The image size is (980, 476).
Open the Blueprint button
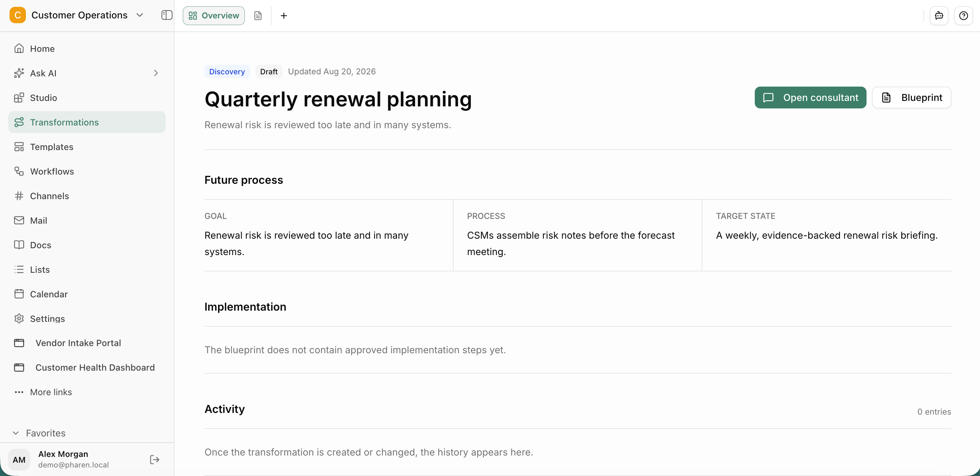click(x=912, y=98)
